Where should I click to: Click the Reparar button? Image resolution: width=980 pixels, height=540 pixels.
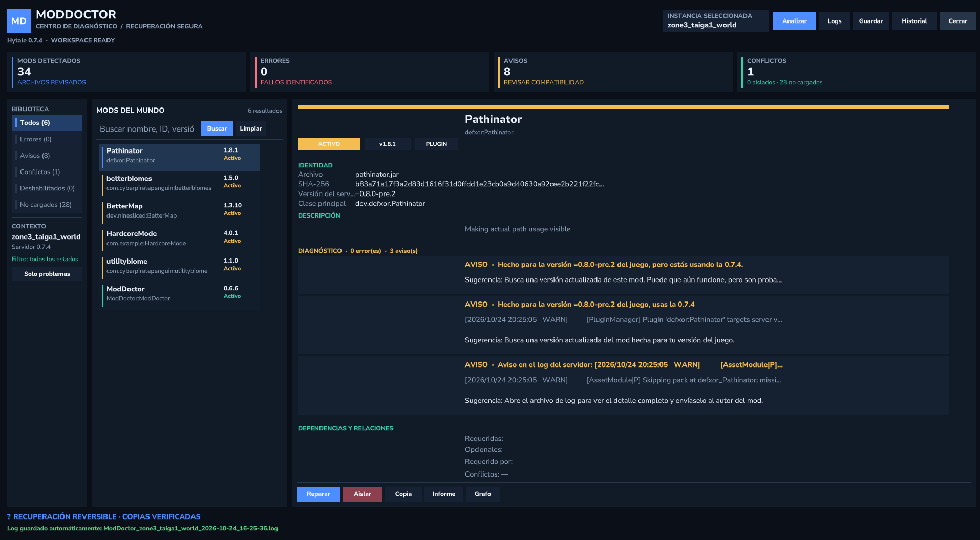(318, 494)
